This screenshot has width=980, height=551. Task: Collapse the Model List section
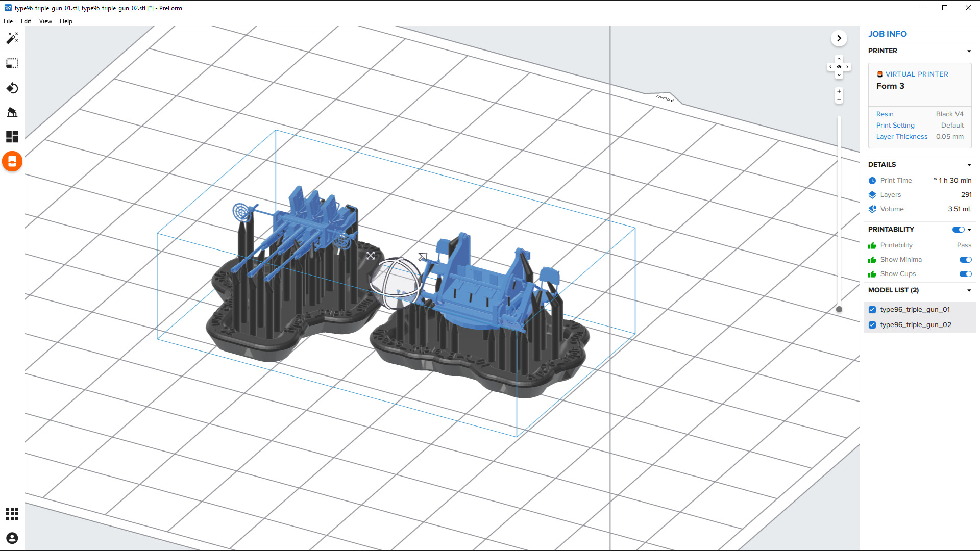[x=969, y=290]
